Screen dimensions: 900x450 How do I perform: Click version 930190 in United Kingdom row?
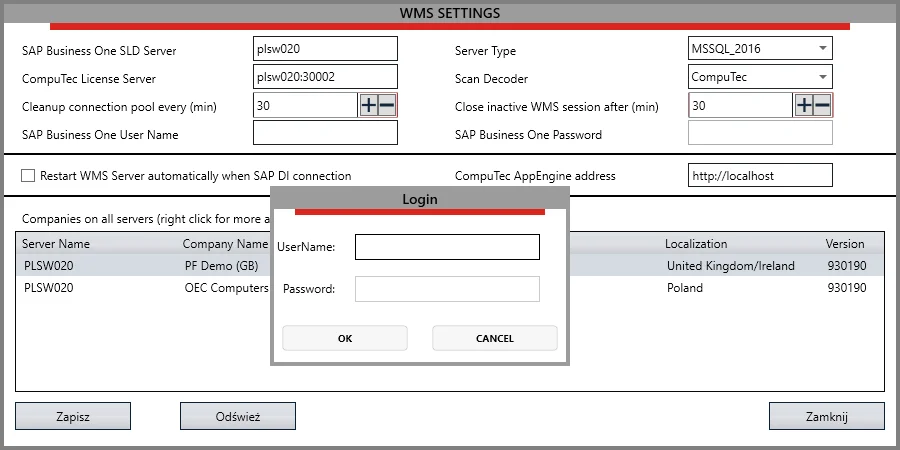click(x=847, y=266)
